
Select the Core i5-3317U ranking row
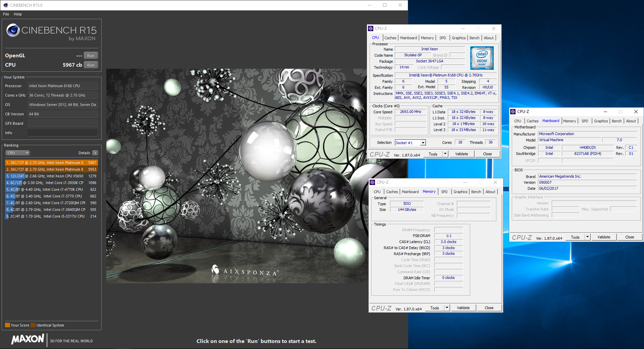(x=51, y=216)
